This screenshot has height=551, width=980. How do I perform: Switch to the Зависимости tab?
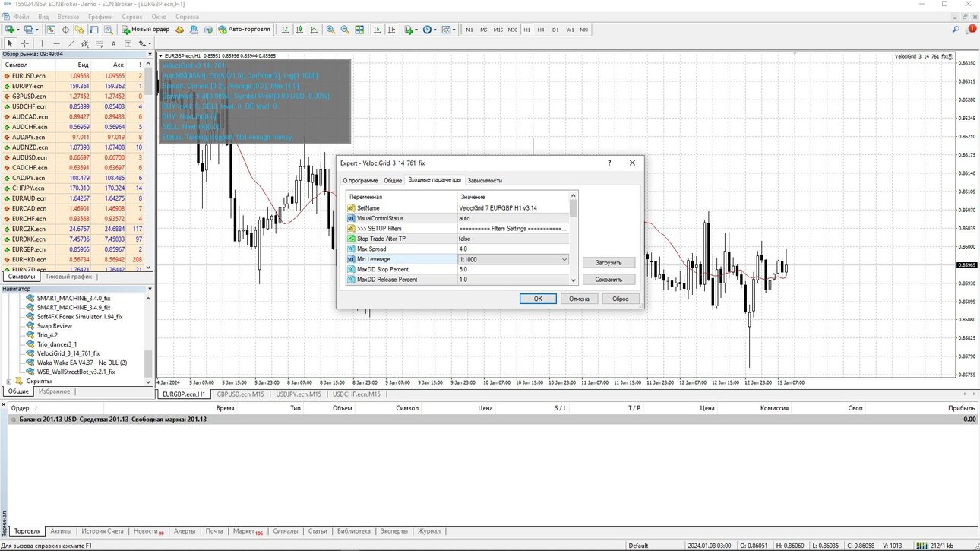pos(485,180)
